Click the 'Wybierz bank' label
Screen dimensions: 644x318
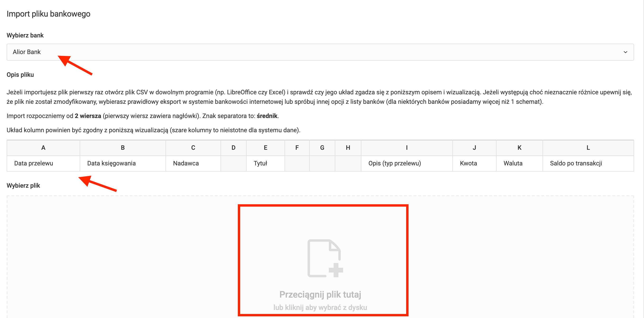[25, 35]
